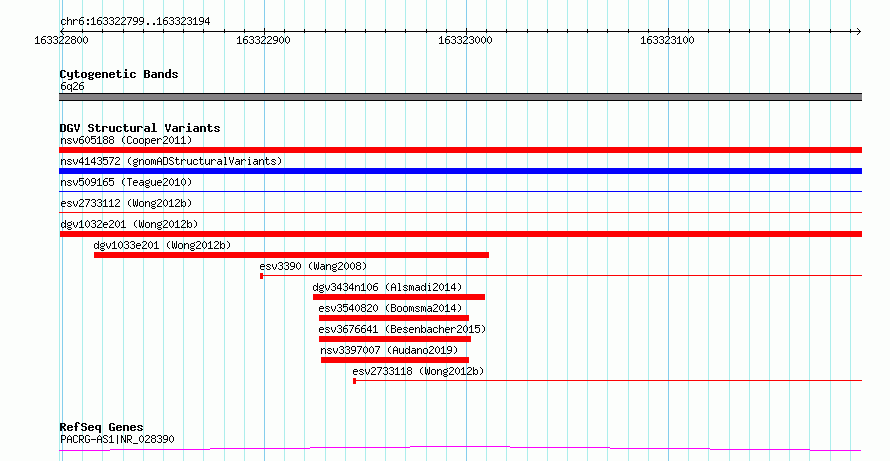Click the esv3676641 red bar

click(x=395, y=339)
